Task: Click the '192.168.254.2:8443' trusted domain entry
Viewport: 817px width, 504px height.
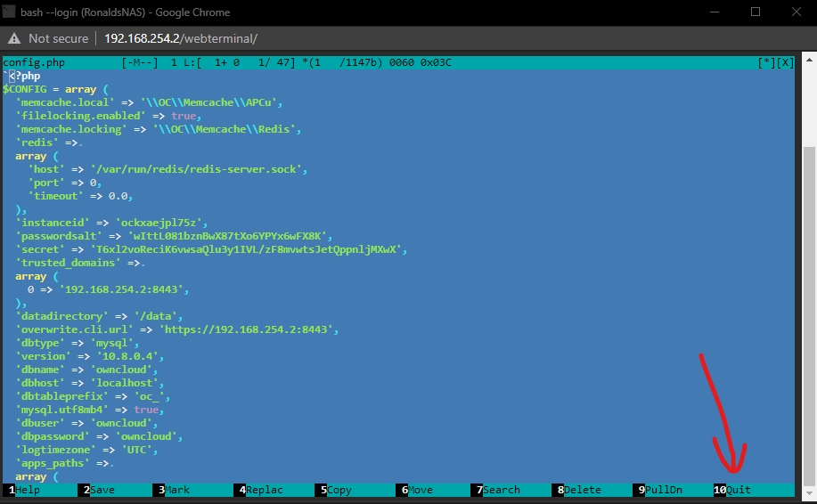Action: [124, 289]
